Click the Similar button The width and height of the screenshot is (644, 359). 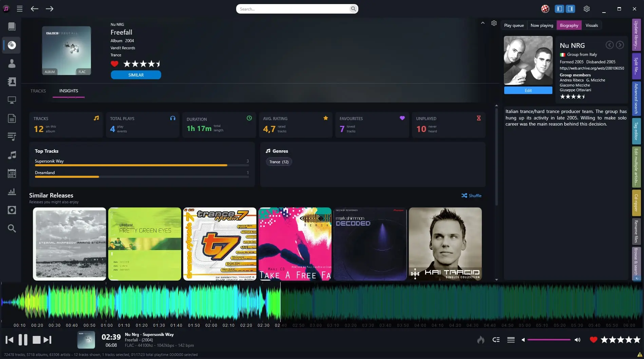click(136, 75)
